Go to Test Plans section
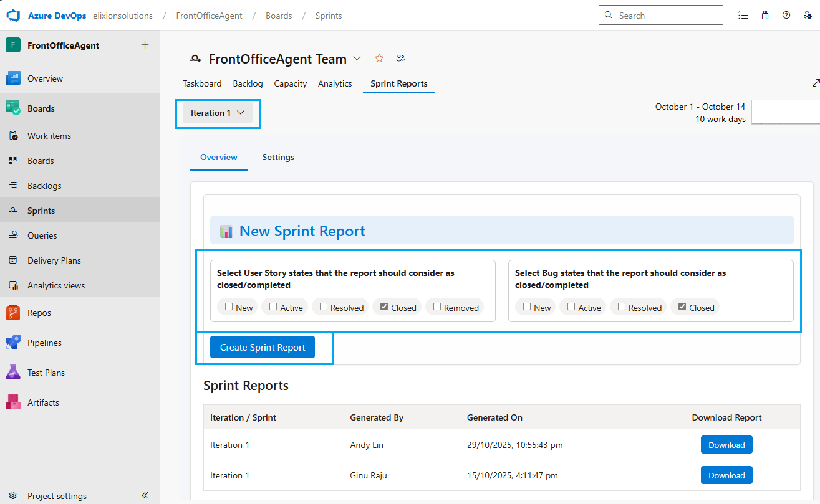This screenshot has height=504, width=820. coord(46,373)
